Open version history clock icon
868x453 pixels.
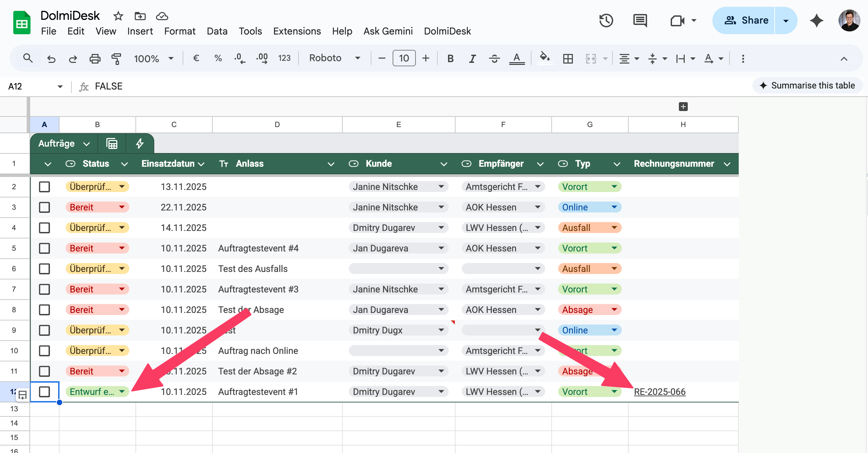606,20
